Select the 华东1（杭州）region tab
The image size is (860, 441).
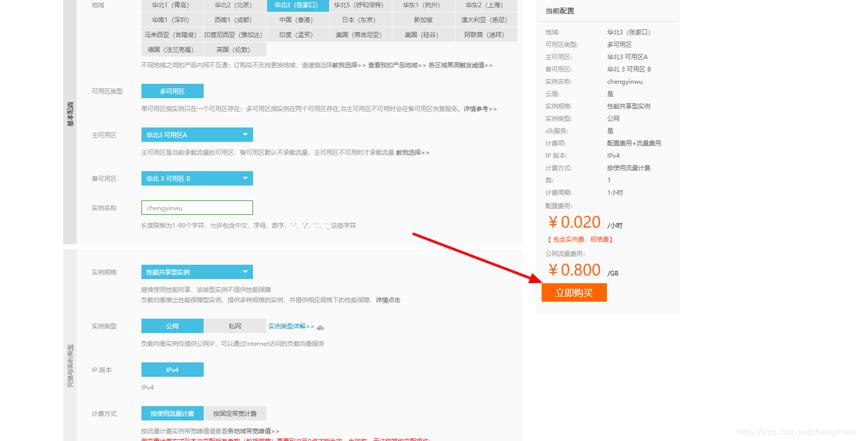(x=422, y=5)
